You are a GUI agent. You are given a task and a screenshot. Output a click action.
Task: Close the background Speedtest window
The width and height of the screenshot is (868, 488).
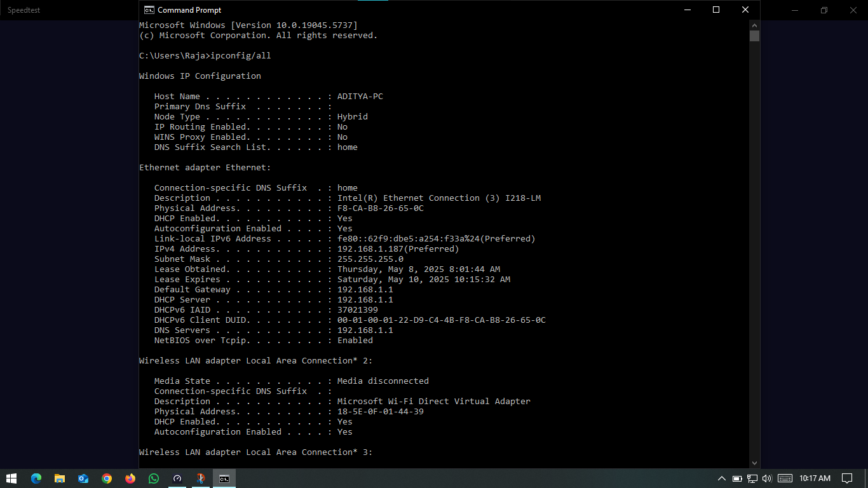pos(853,10)
